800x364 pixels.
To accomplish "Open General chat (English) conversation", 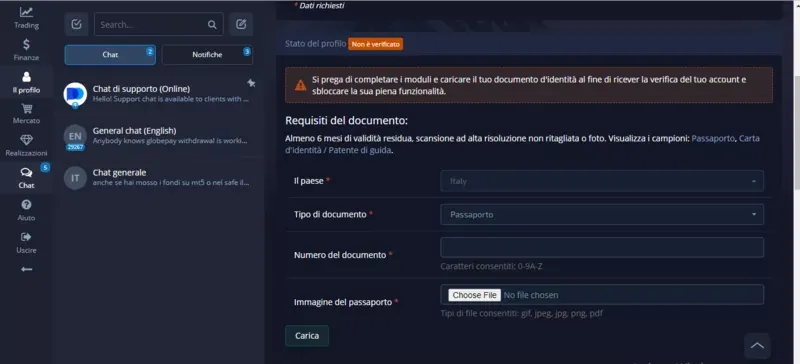I will [x=159, y=136].
